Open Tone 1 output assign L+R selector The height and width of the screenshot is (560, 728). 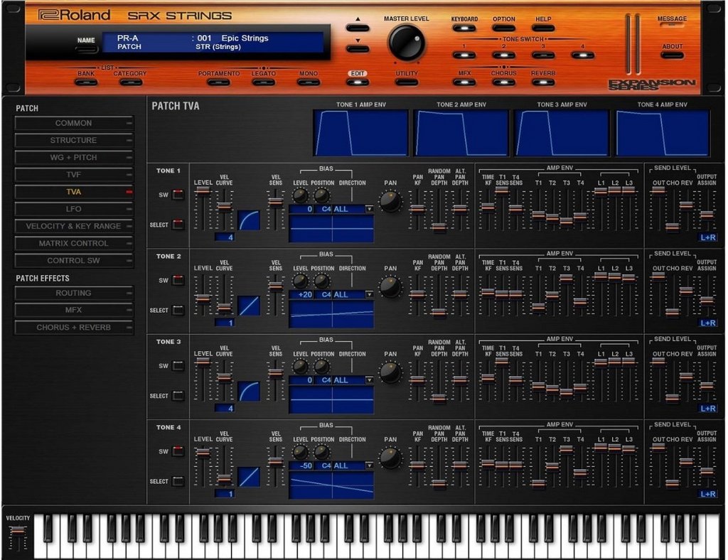[708, 237]
